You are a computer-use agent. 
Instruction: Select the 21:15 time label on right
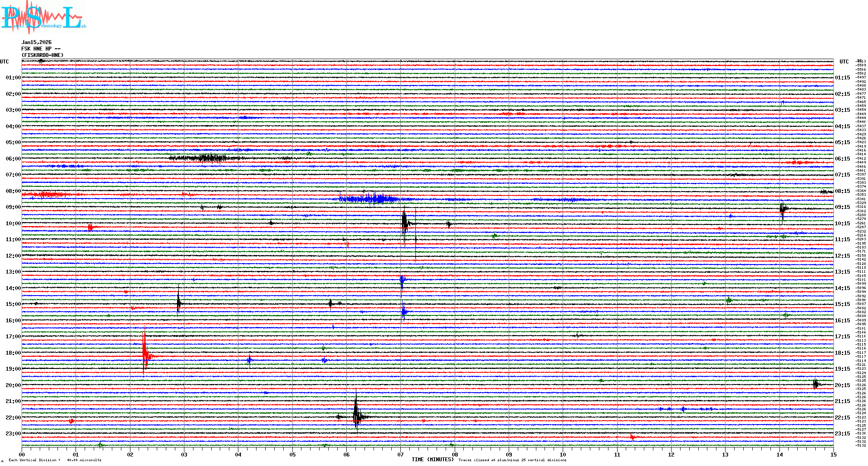click(x=842, y=401)
